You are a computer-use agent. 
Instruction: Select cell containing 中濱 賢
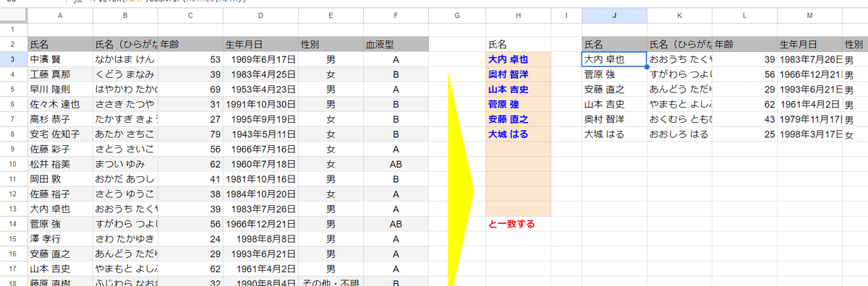pyautogui.click(x=59, y=59)
